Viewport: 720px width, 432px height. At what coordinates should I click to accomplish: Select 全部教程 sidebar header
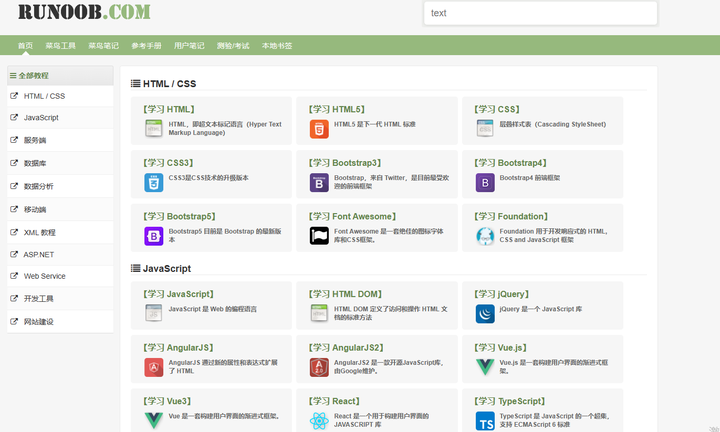coord(60,75)
